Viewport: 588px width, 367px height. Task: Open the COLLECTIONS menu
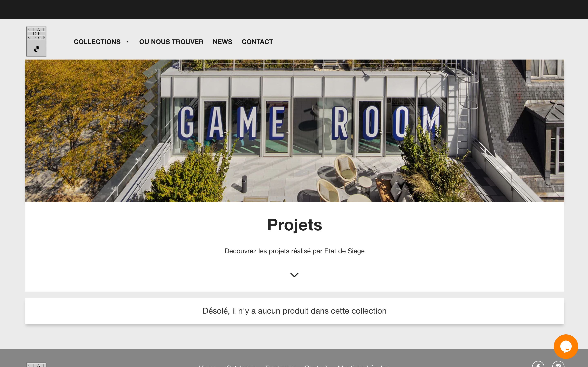[97, 42]
